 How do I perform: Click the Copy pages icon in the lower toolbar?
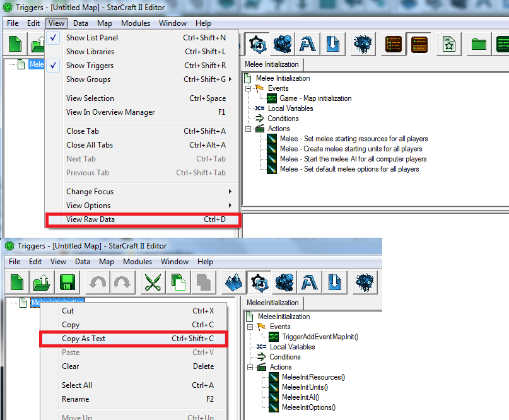178,282
